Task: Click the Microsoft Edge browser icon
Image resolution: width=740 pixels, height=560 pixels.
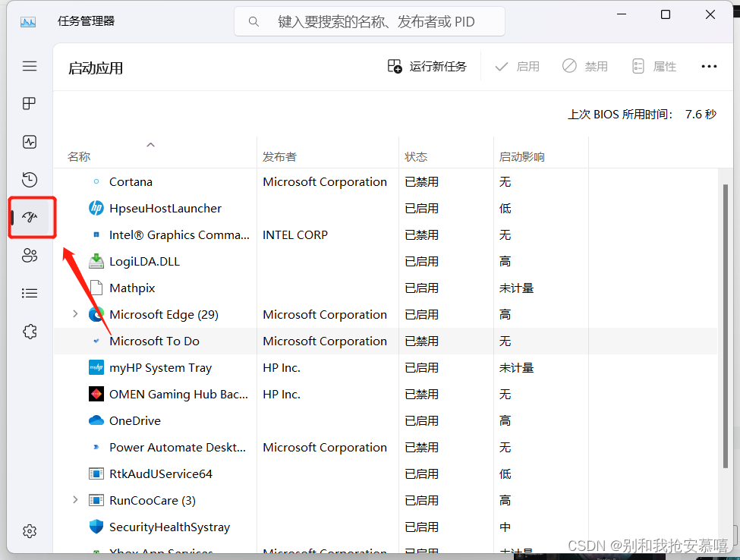Action: pyautogui.click(x=96, y=314)
